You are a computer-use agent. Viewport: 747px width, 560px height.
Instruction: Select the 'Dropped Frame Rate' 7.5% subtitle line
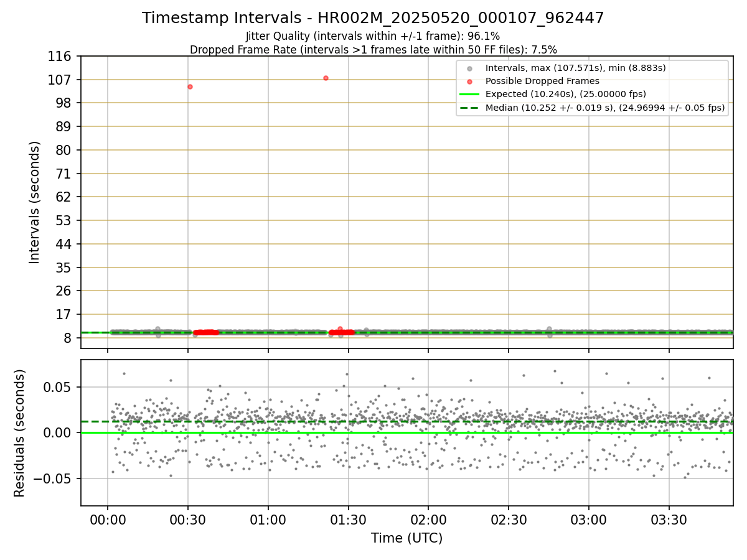[x=373, y=49]
